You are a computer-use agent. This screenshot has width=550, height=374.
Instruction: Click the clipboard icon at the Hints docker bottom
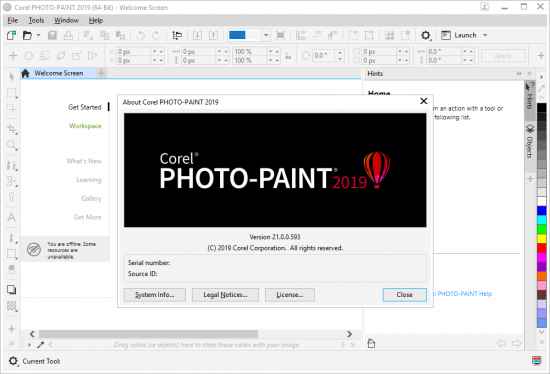(371, 343)
